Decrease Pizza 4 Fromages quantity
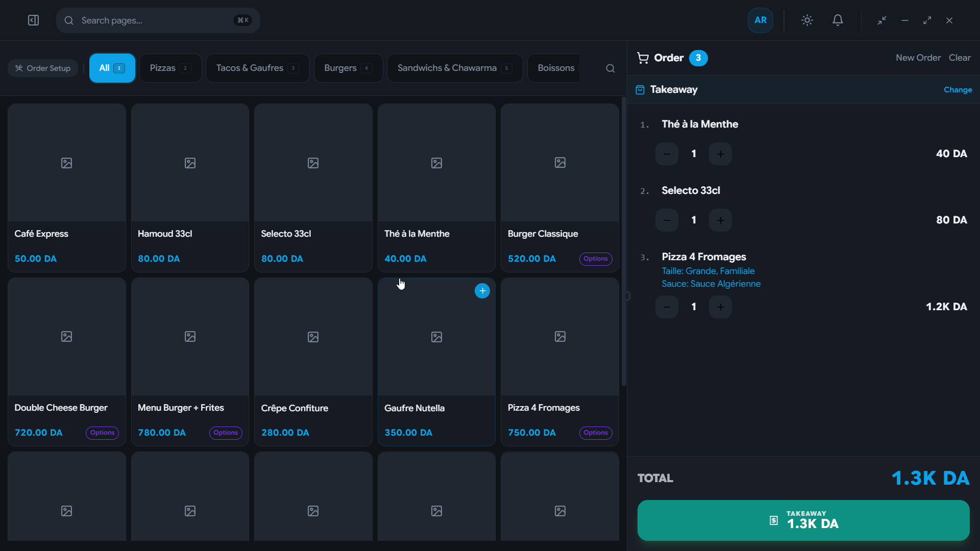The width and height of the screenshot is (980, 551). coord(667,307)
